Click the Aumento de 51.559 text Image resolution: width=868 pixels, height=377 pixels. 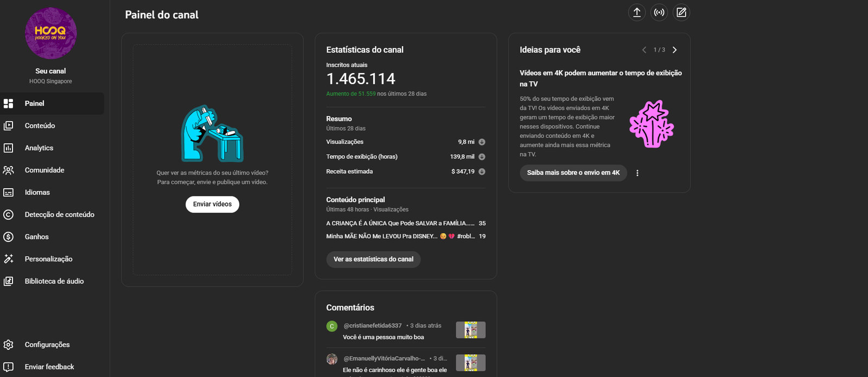coord(351,94)
